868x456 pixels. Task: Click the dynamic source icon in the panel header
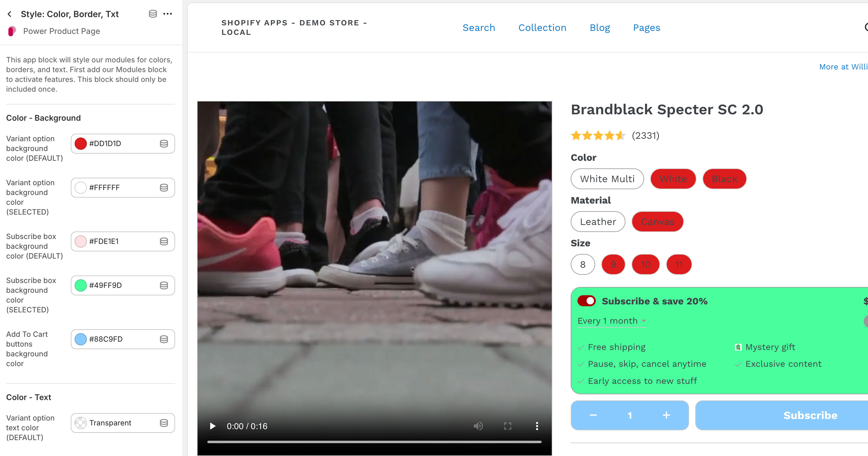(x=153, y=14)
